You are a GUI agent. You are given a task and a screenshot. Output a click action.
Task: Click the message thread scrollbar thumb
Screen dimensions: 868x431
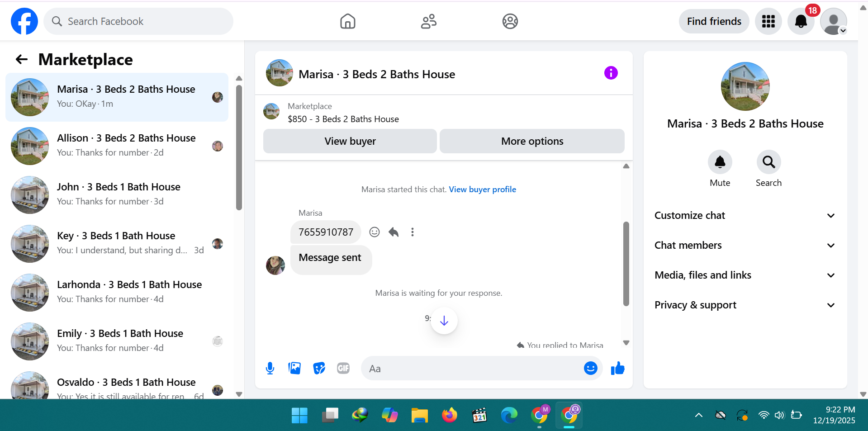click(x=626, y=264)
